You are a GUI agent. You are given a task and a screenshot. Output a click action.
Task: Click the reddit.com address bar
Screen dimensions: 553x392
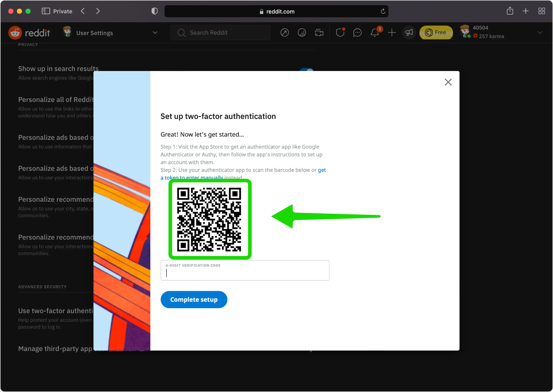pyautogui.click(x=276, y=11)
